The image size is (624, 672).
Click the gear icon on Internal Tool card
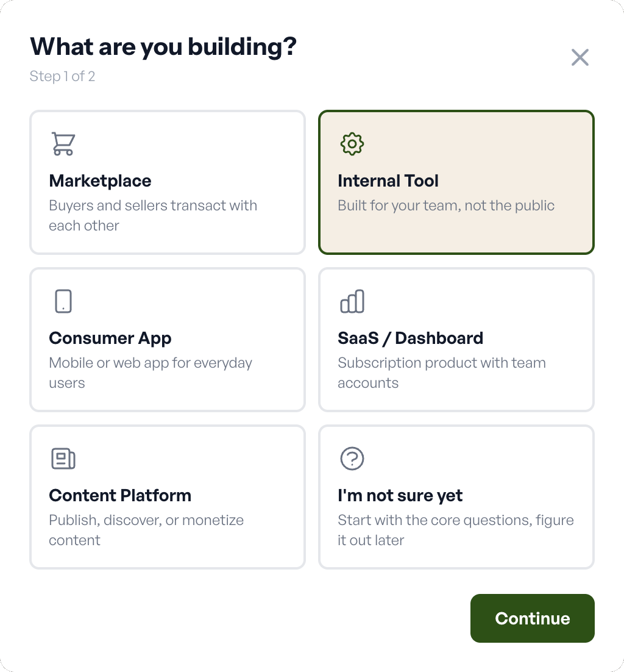coord(351,144)
